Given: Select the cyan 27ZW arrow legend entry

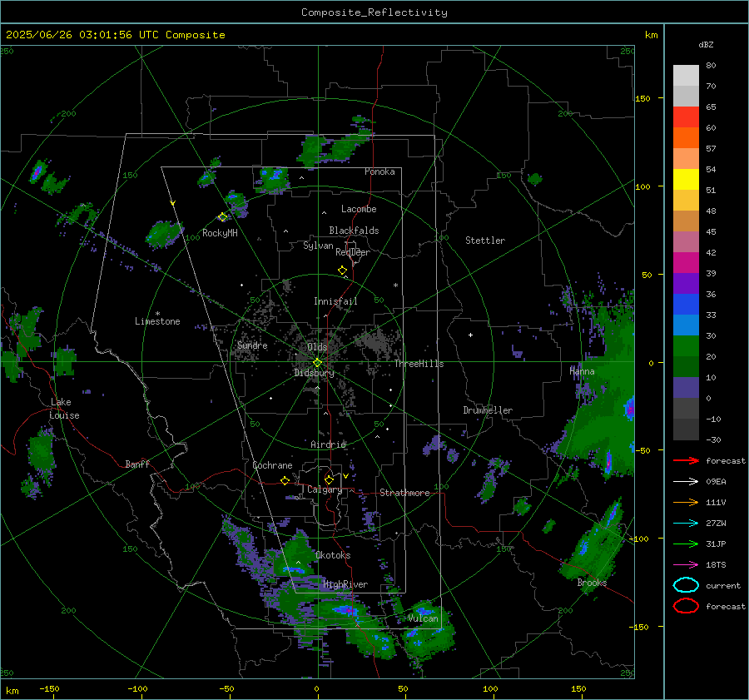Looking at the screenshot, I should [x=686, y=524].
